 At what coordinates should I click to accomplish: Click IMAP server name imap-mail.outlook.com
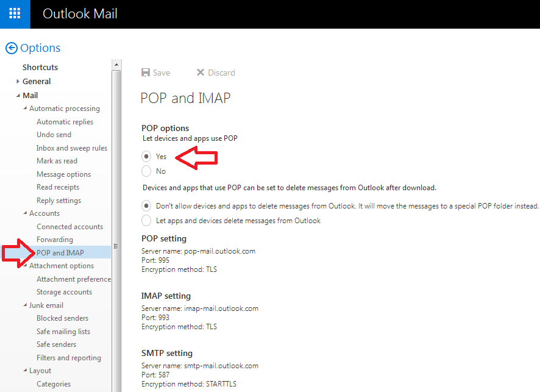(221, 308)
